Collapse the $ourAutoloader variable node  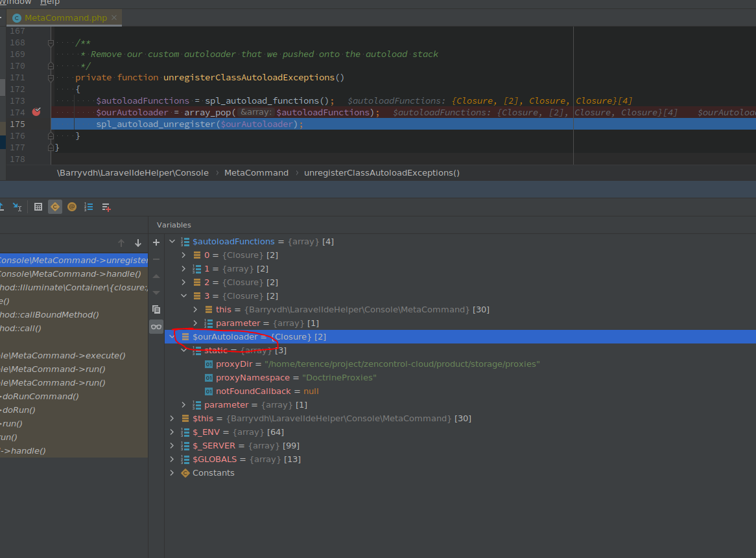coord(172,337)
